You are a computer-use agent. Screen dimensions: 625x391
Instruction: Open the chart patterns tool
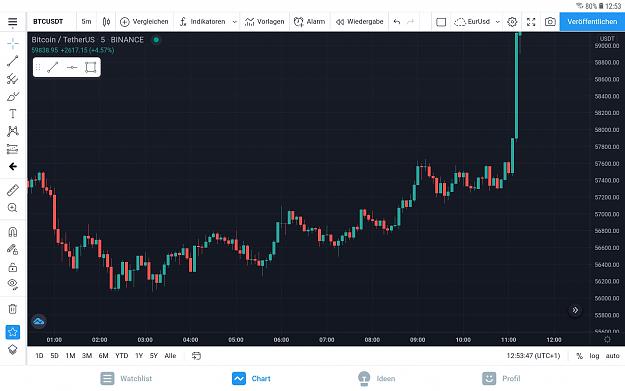point(13,131)
